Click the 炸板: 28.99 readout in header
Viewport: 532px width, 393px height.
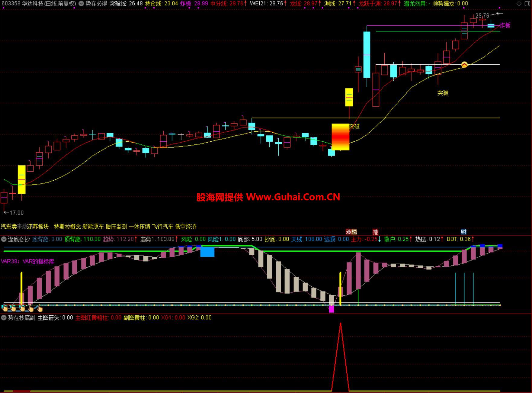click(x=194, y=4)
